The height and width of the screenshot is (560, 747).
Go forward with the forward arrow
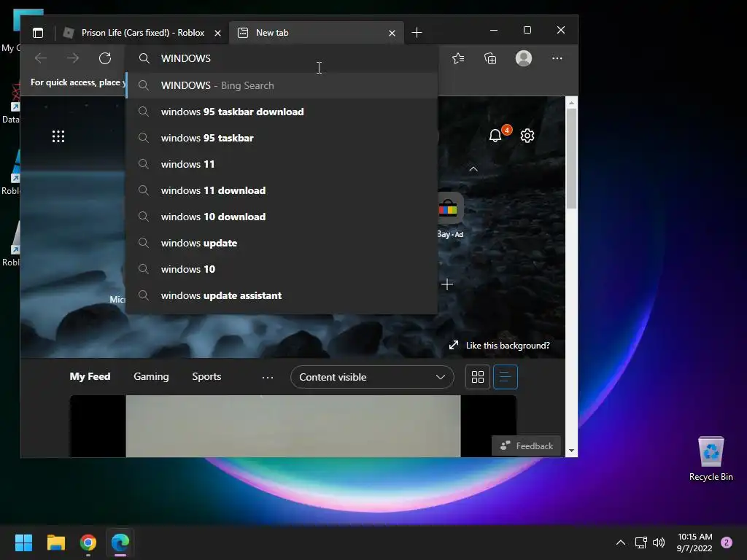pos(73,58)
